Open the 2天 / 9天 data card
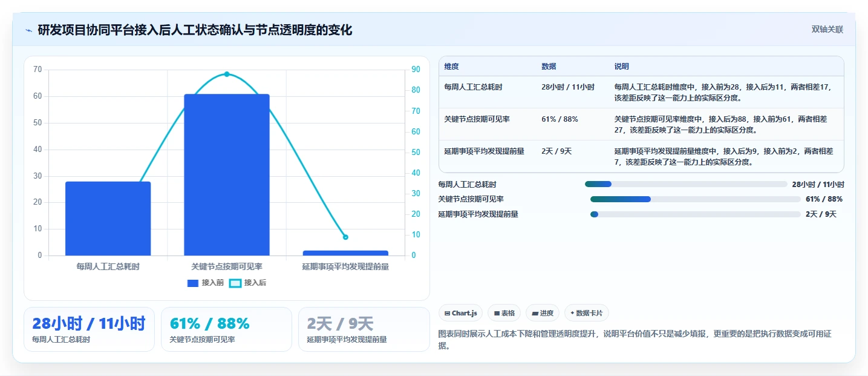The image size is (868, 376). click(364, 329)
